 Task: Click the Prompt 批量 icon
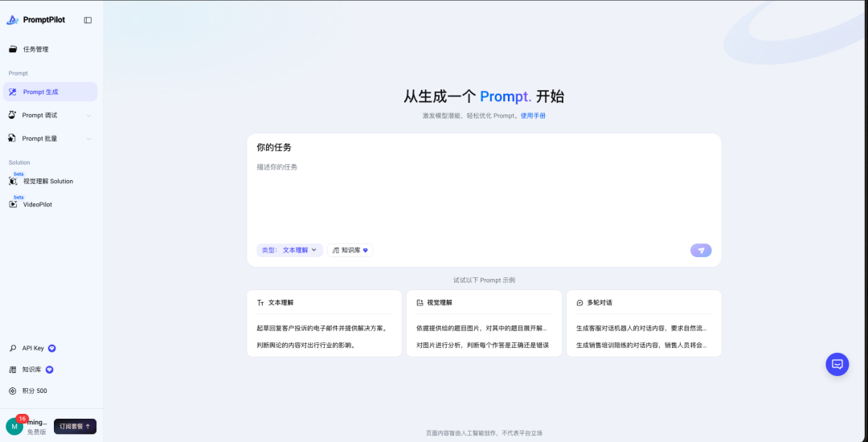(12, 138)
